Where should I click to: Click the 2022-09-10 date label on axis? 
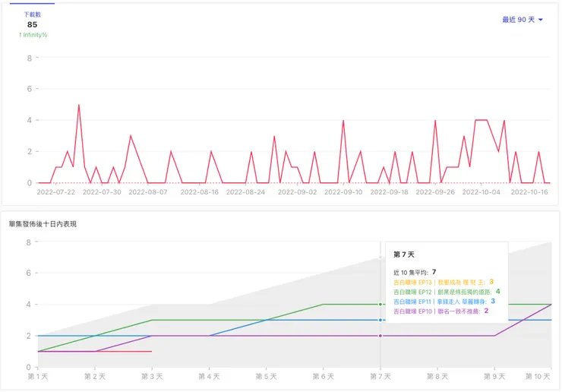click(x=343, y=192)
